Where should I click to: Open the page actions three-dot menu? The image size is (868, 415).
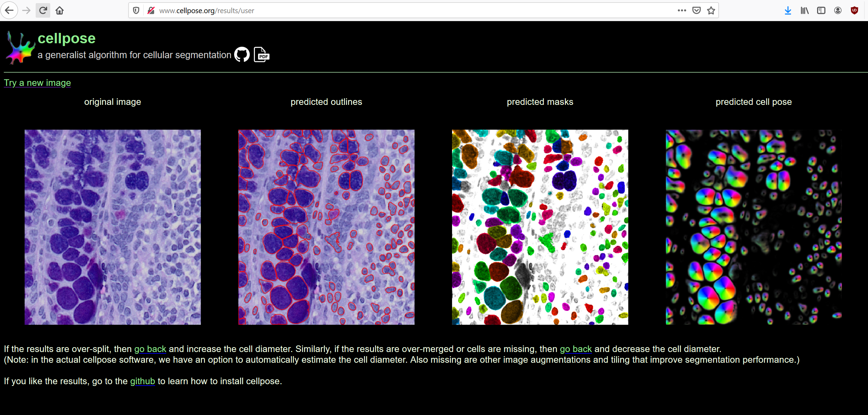tap(682, 10)
